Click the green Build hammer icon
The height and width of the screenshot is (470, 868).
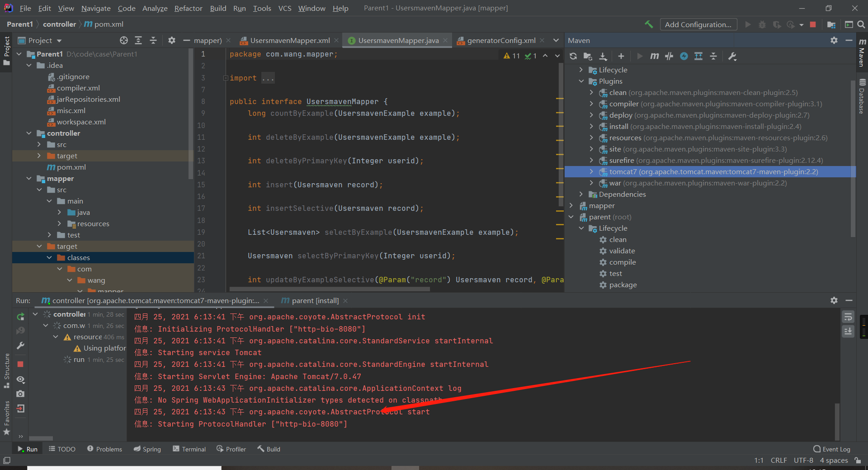[649, 24]
